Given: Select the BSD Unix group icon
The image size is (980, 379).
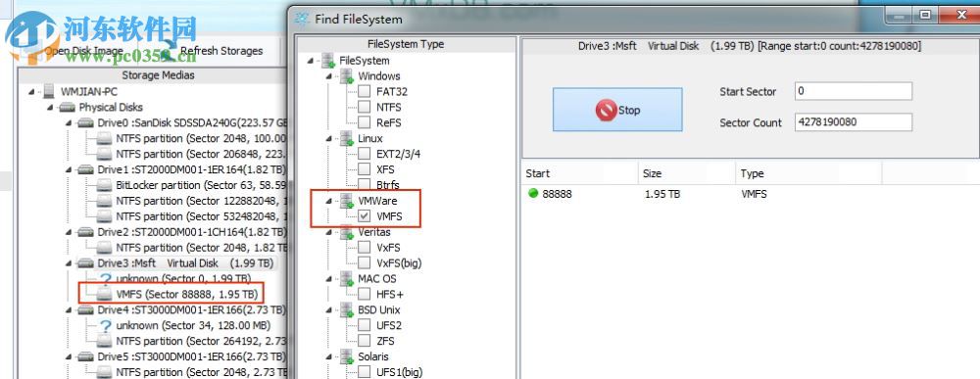Looking at the screenshot, I should [347, 310].
